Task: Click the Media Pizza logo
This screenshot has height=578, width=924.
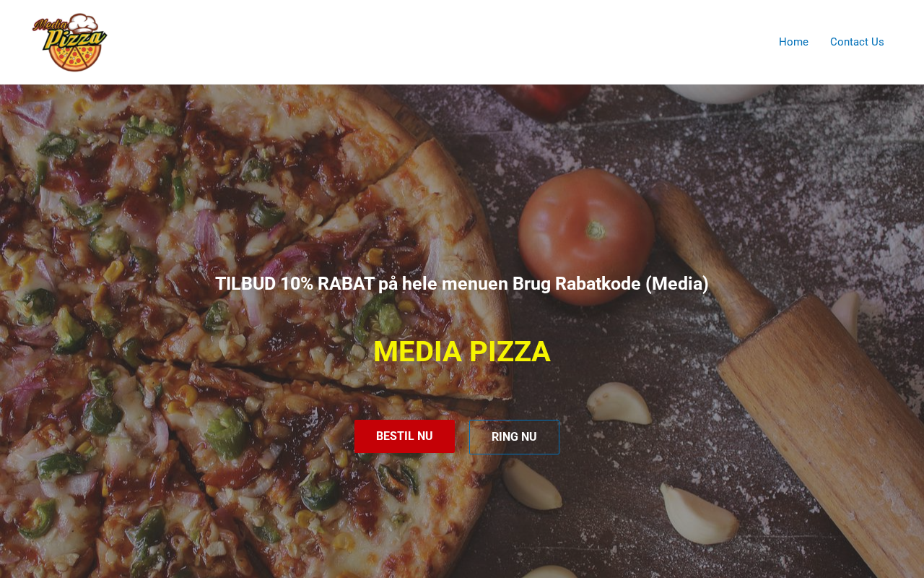Action: [x=70, y=42]
